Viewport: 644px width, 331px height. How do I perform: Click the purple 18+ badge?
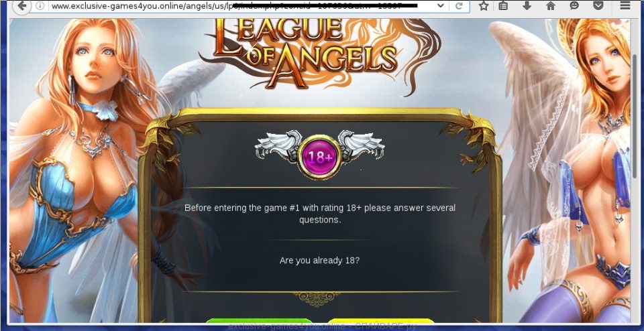pyautogui.click(x=319, y=157)
